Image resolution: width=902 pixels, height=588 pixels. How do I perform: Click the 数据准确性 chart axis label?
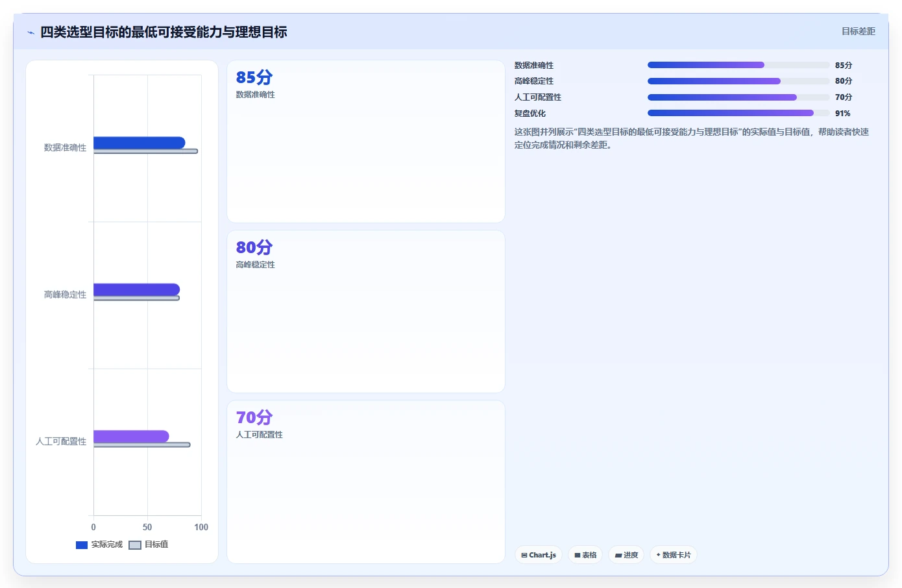click(65, 148)
